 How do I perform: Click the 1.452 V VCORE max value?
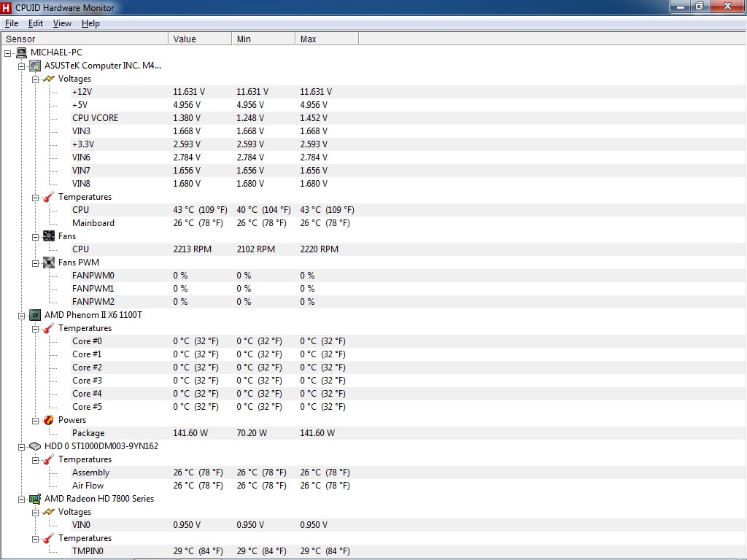tap(314, 118)
